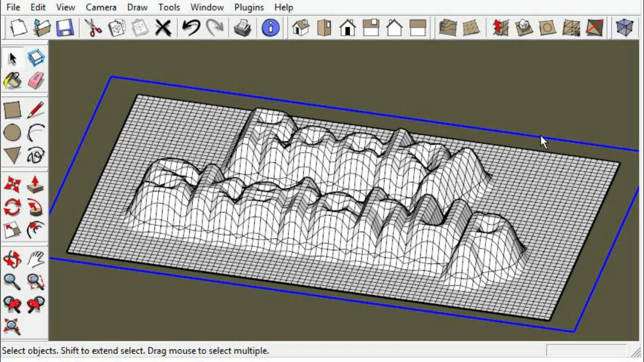Click the Print icon
This screenshot has width=644, height=362.
pos(243,28)
